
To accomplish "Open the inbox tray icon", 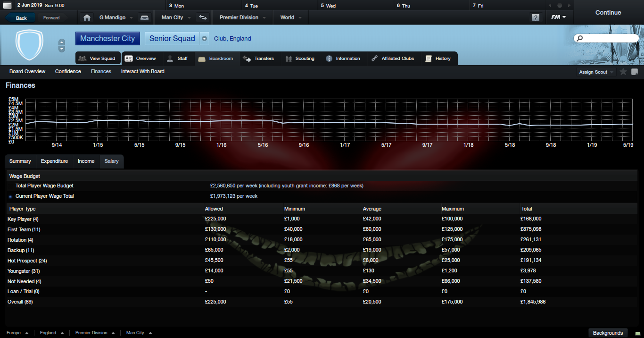I will (144, 17).
